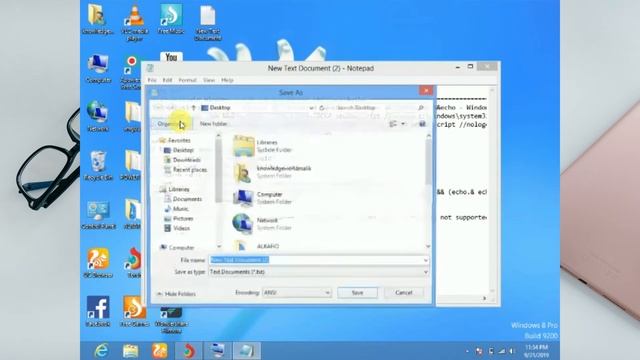Image resolution: width=640 pixels, height=360 pixels.
Task: Open the Computer desktop icon
Action: pos(98,69)
